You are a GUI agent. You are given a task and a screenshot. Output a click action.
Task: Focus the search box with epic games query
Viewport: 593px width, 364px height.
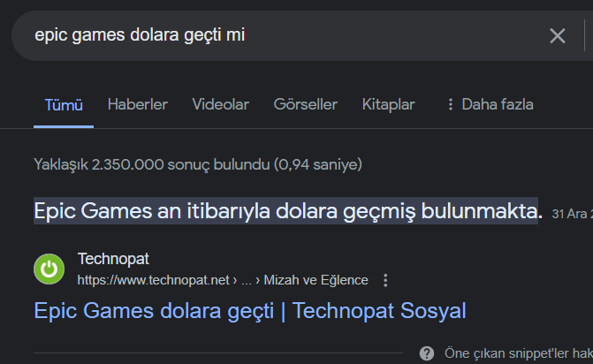[265, 35]
